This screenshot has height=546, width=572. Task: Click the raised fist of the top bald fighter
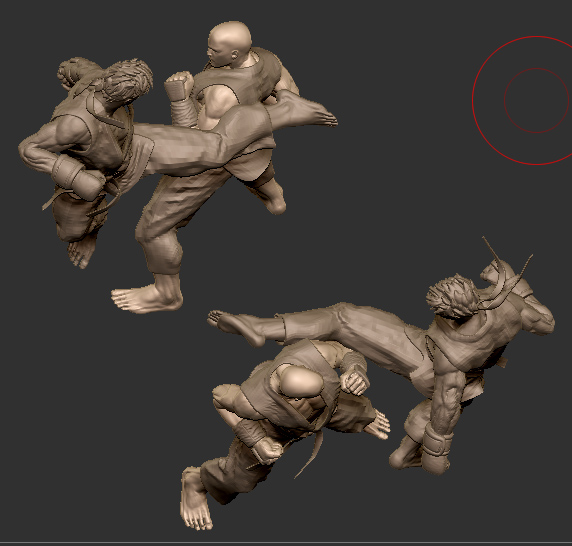coord(179,87)
